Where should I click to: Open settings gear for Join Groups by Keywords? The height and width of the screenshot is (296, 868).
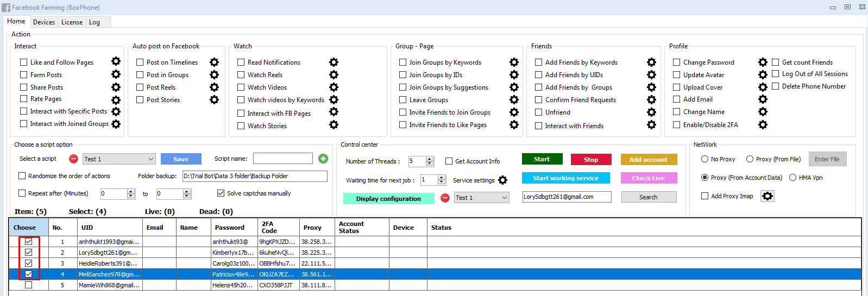(x=514, y=62)
